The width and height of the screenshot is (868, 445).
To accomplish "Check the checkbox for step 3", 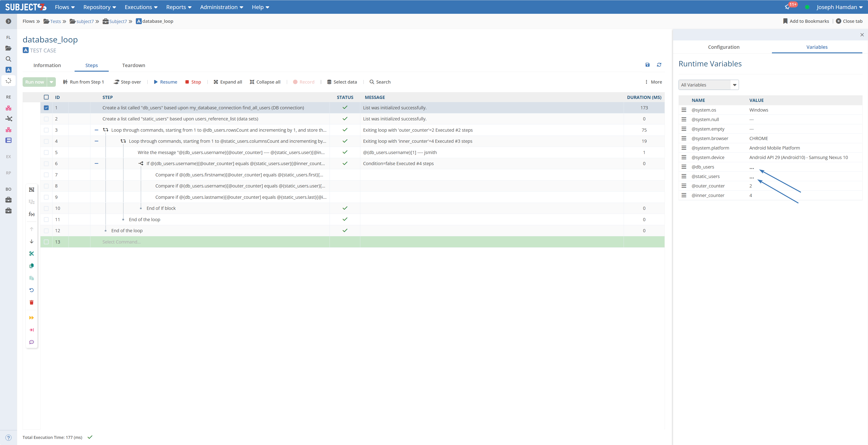I will (x=46, y=130).
